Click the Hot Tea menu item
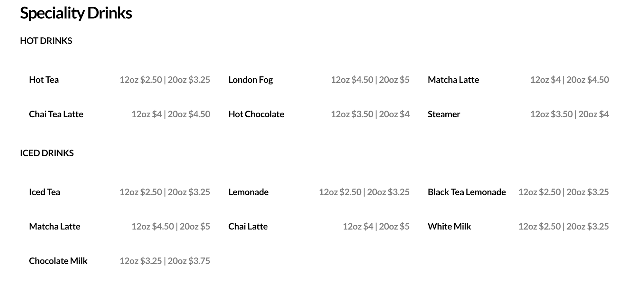644x283 pixels. pos(44,80)
